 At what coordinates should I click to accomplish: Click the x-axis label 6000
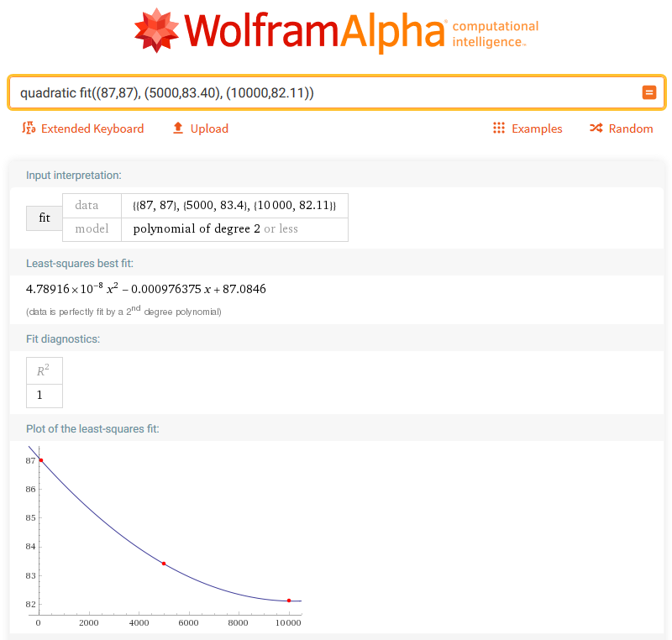tap(188, 622)
